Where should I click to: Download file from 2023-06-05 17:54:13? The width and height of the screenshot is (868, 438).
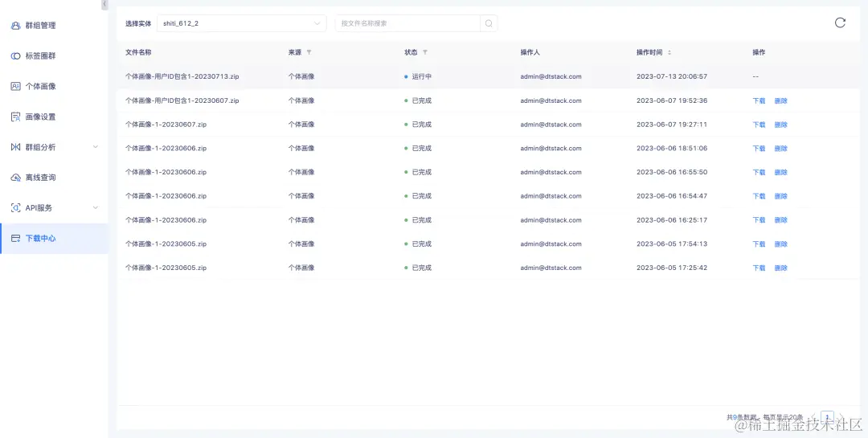(x=759, y=244)
